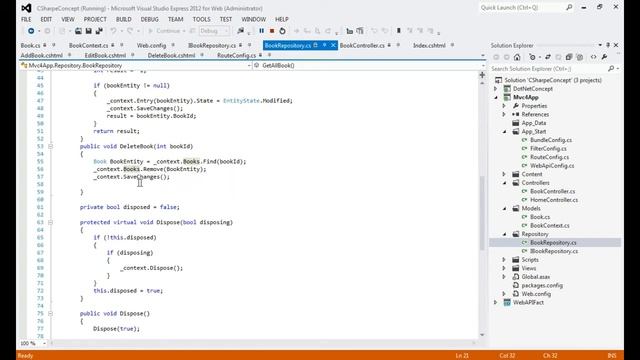Click the View Code angle brackets icon
This screenshot has width=640, height=360.
click(x=593, y=57)
